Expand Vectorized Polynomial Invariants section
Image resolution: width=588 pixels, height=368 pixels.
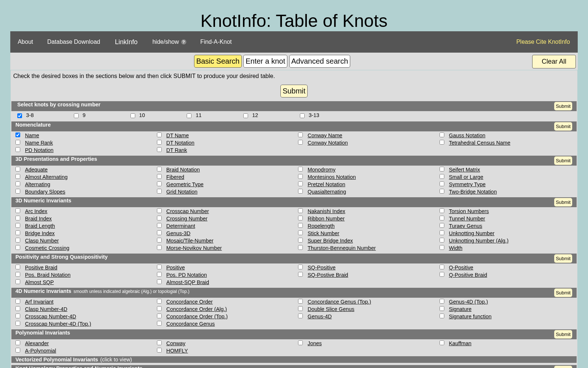point(294,360)
